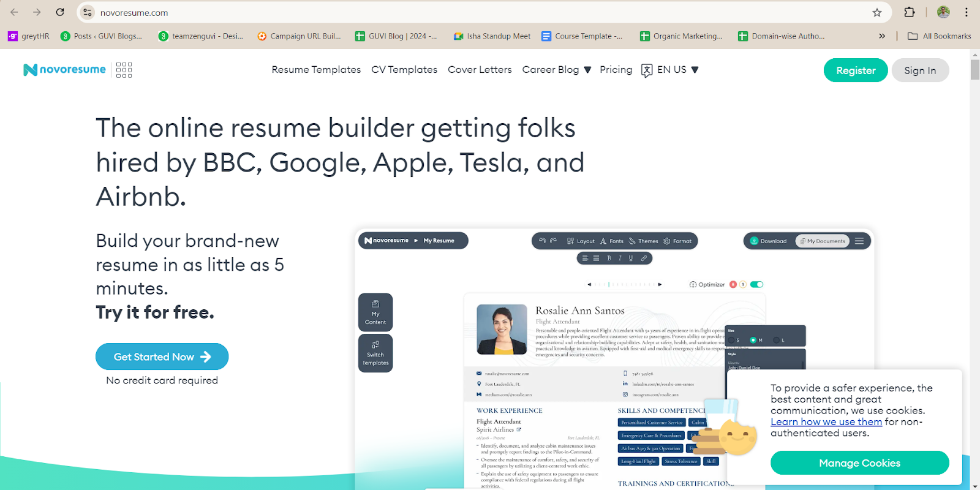980x490 pixels.
Task: Click Rosalie Ann Santos profile photo
Action: coord(502,330)
